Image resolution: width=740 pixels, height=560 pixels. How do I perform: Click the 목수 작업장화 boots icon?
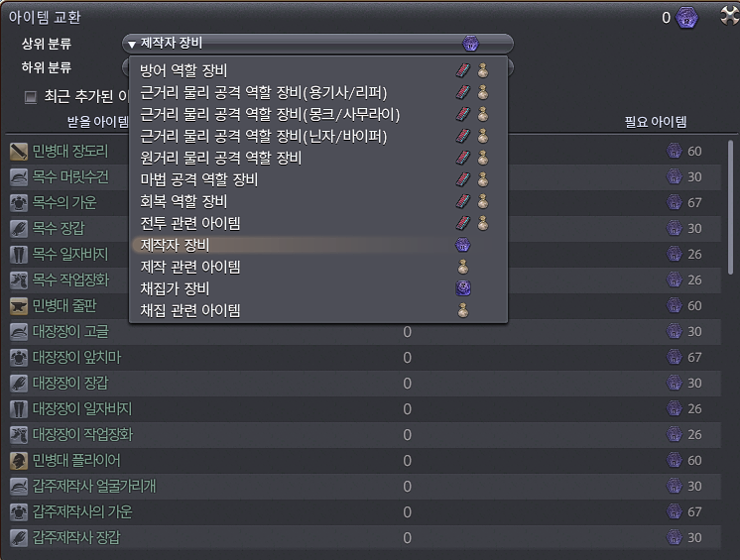[x=19, y=280]
